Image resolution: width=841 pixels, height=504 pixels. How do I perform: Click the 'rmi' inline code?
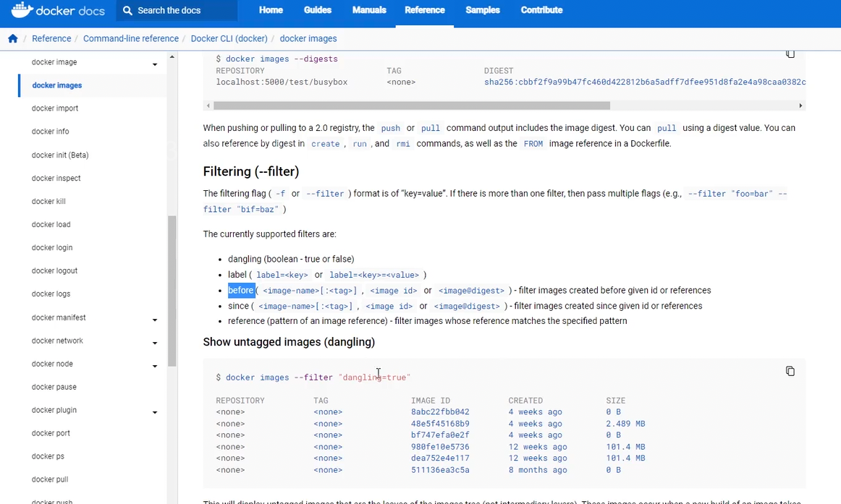[x=403, y=144]
